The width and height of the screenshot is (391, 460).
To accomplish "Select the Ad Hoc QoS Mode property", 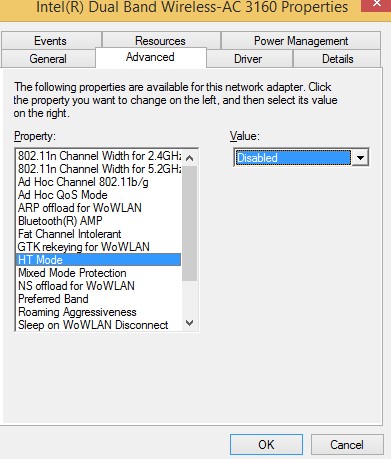I will [99, 195].
